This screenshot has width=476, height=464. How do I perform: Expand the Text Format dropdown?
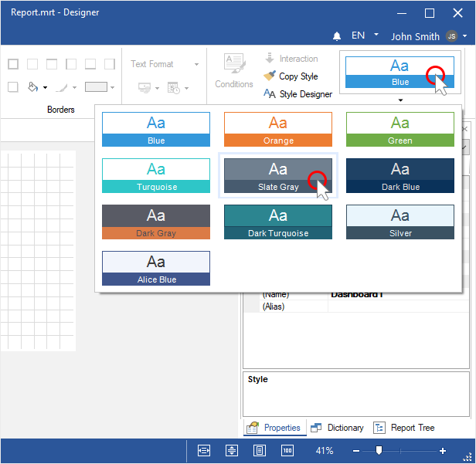coord(196,64)
